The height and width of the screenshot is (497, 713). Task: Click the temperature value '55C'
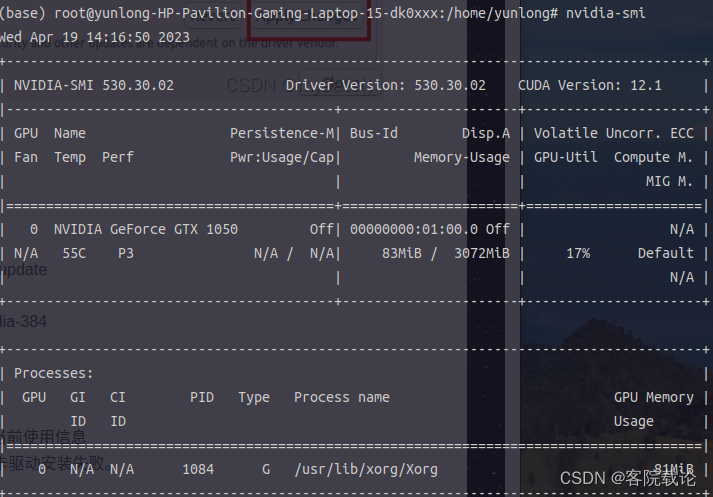(x=74, y=253)
